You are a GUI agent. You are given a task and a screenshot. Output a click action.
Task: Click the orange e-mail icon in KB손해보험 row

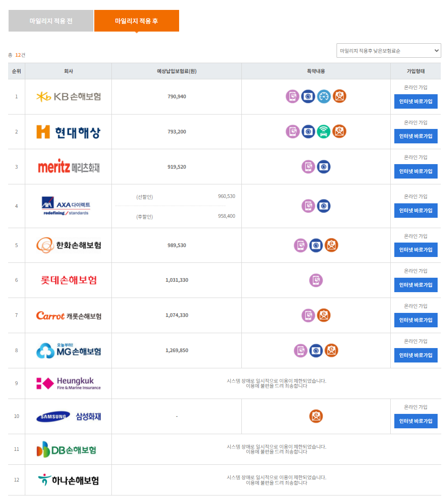pyautogui.click(x=340, y=96)
